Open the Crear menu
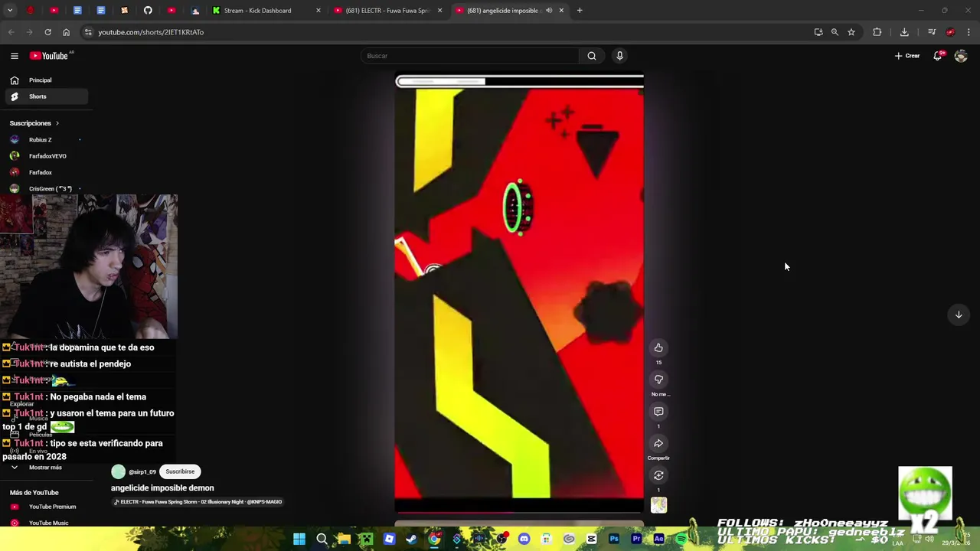 [907, 56]
